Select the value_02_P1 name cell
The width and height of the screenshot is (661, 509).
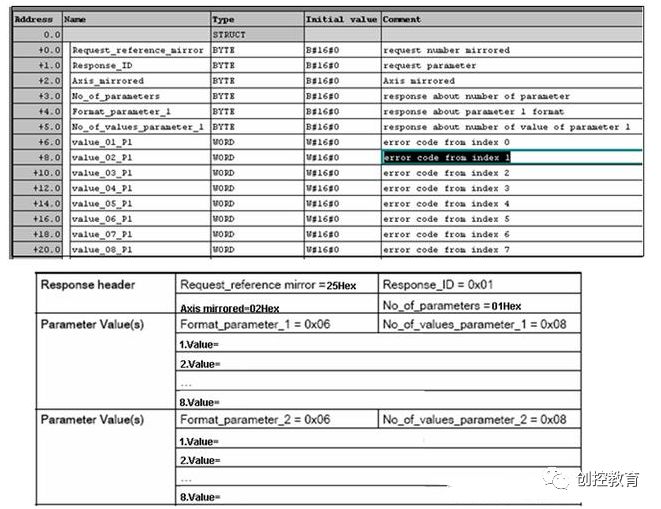coord(140,157)
